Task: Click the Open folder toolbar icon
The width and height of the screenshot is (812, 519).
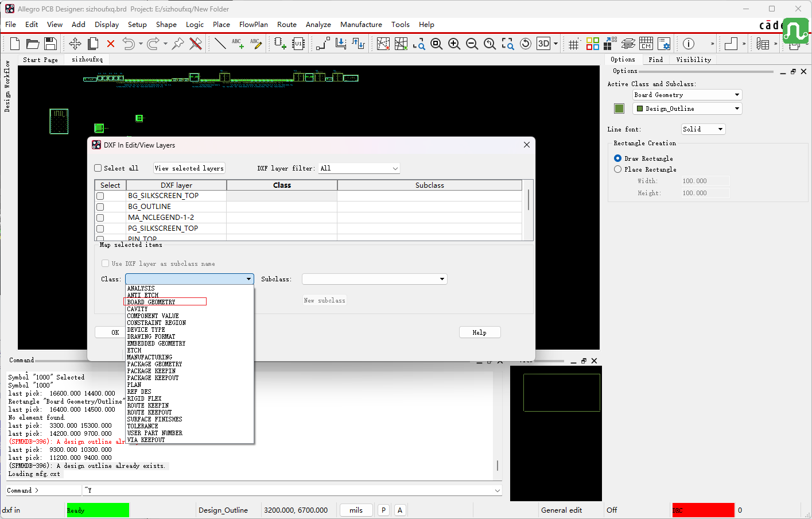Action: pyautogui.click(x=33, y=44)
